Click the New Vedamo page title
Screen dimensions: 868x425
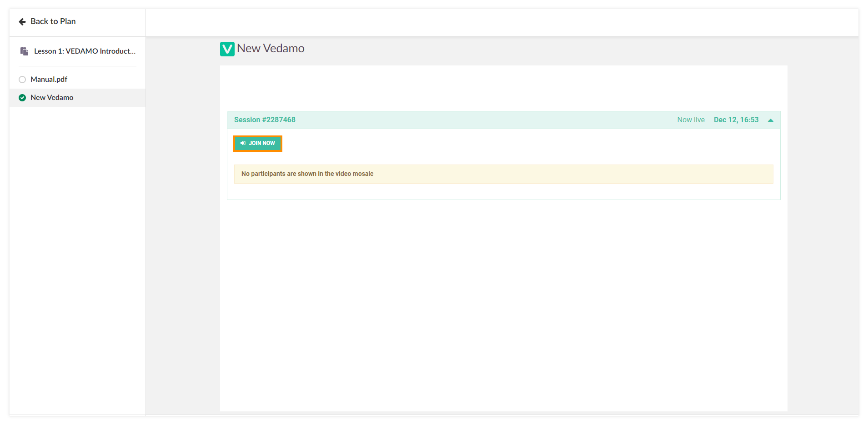pos(271,48)
